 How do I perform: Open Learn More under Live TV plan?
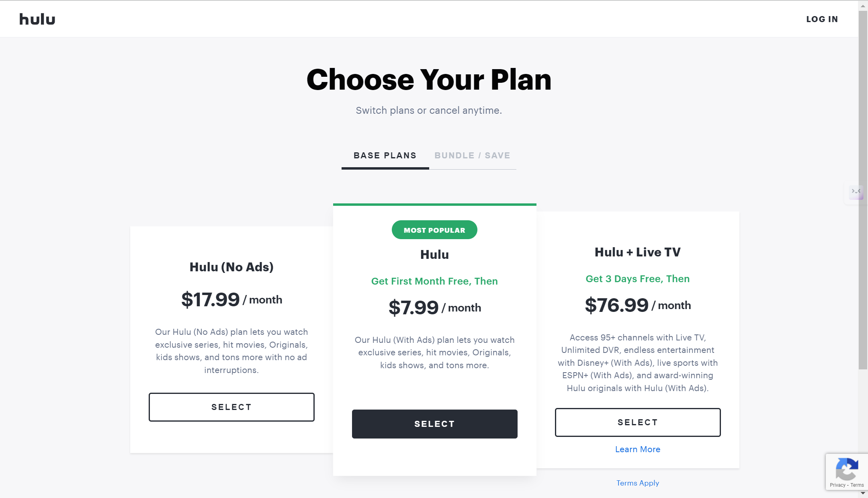point(637,449)
